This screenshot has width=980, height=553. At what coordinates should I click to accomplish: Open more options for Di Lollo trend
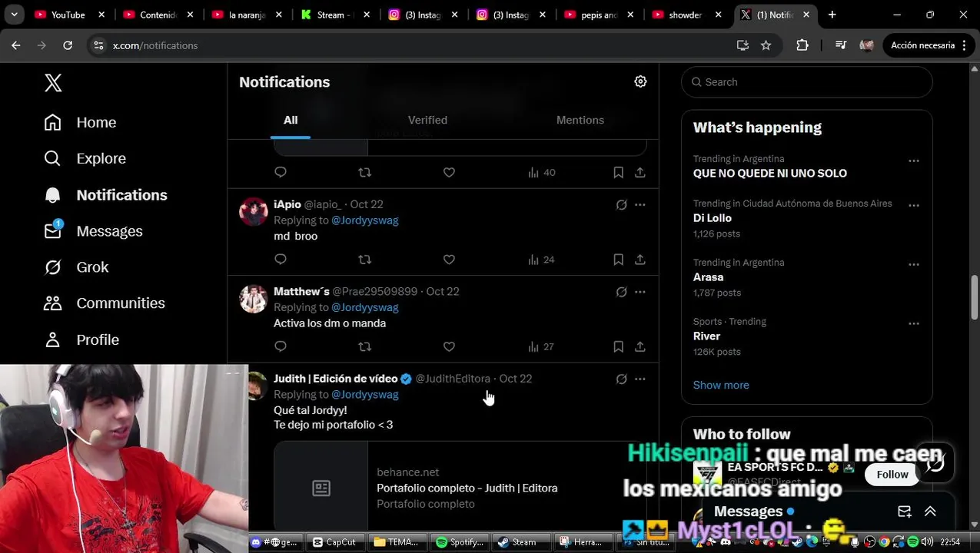click(x=913, y=205)
